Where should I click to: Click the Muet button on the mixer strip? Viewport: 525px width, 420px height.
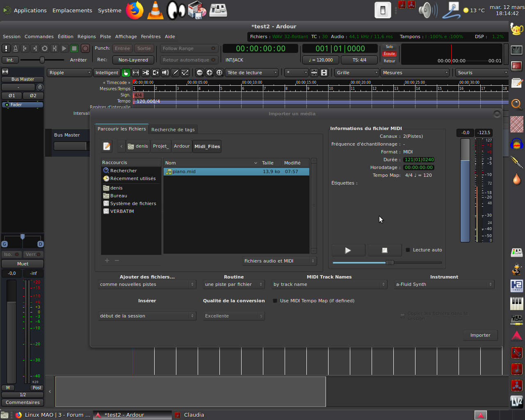coord(23,264)
